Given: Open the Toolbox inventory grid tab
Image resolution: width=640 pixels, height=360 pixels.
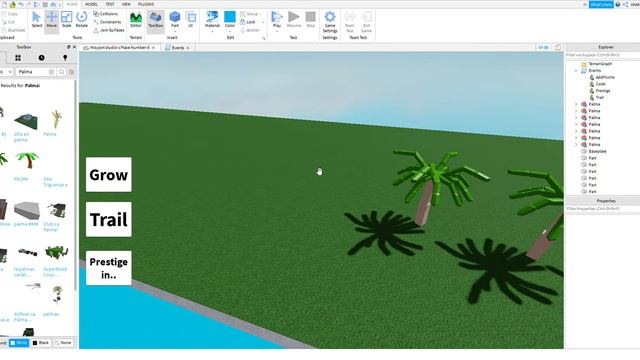Looking at the screenshot, I should (18, 58).
